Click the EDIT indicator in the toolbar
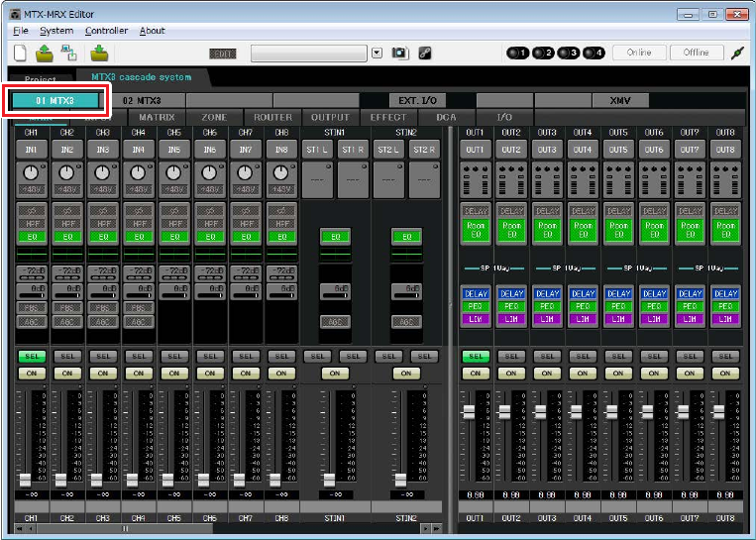Viewport: 756px width, 540px height. (x=223, y=54)
